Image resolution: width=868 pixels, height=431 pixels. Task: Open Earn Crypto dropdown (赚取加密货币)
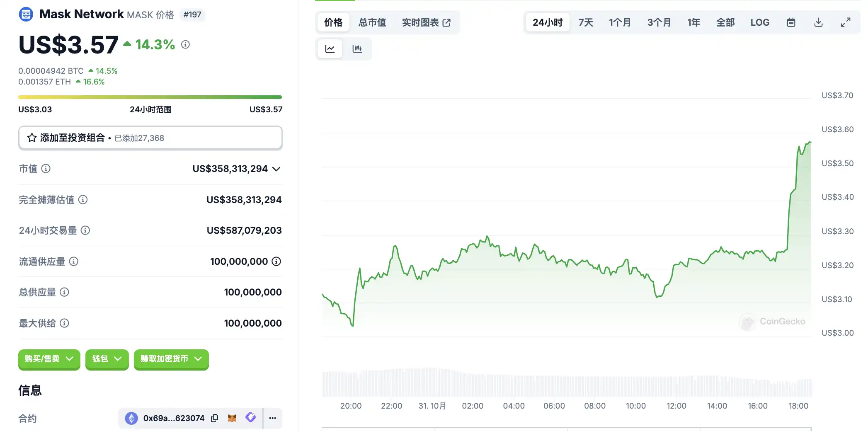(171, 359)
